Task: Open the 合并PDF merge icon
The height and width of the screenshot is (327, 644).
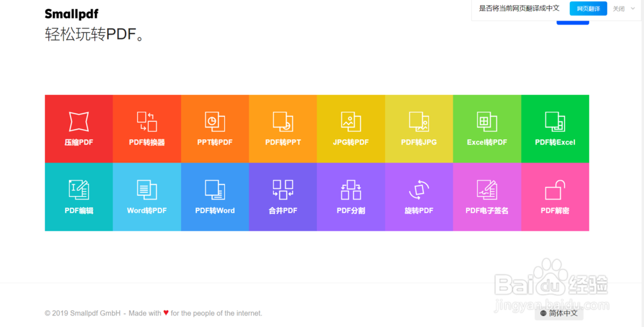Action: coord(283,190)
